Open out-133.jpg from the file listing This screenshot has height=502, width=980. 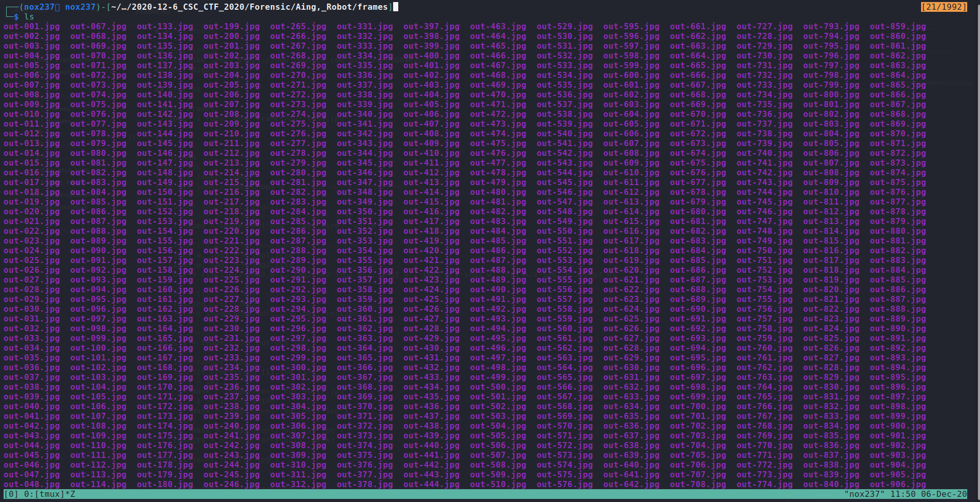point(165,27)
